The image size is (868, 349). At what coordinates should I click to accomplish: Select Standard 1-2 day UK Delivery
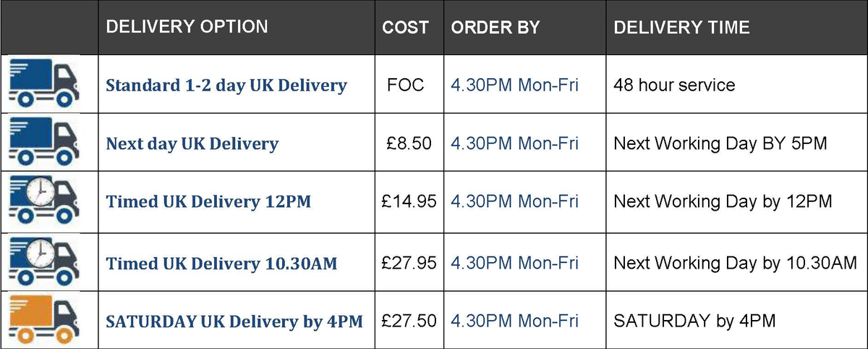226,85
